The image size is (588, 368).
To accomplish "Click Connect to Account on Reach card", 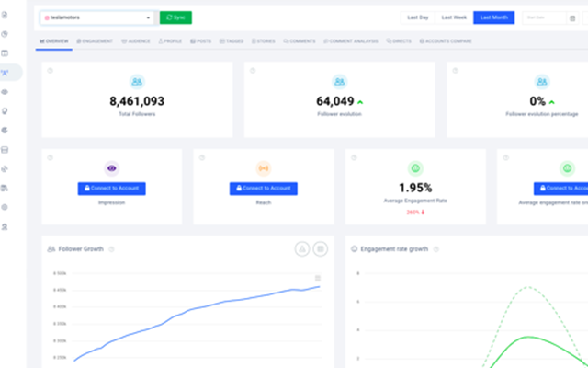I will pos(264,189).
